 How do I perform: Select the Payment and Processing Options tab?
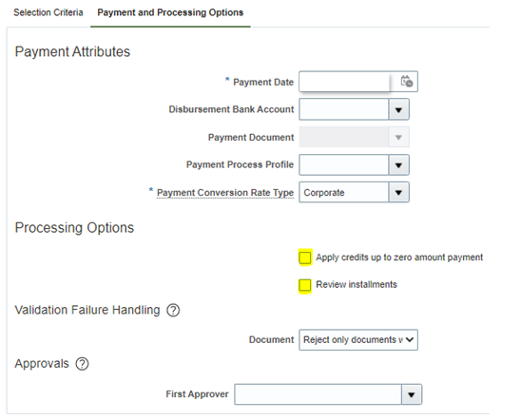170,12
